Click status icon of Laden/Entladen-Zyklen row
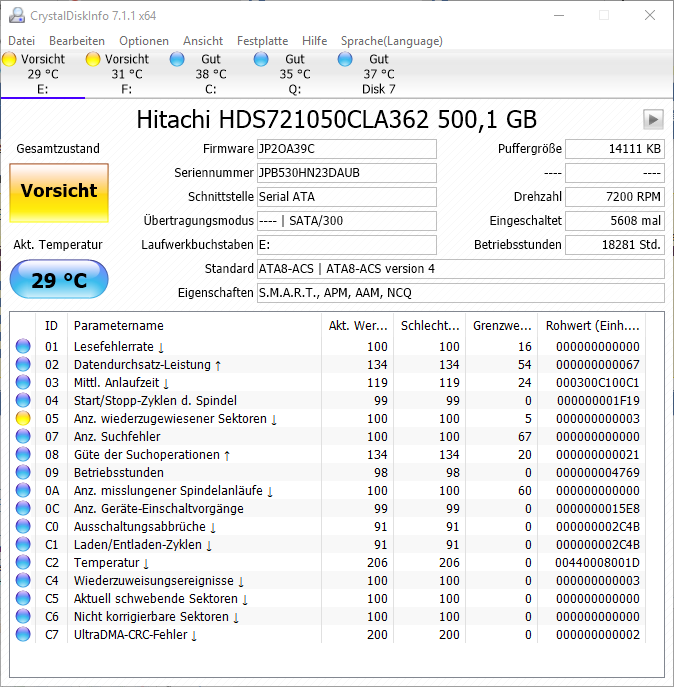The image size is (674, 687). [x=23, y=544]
